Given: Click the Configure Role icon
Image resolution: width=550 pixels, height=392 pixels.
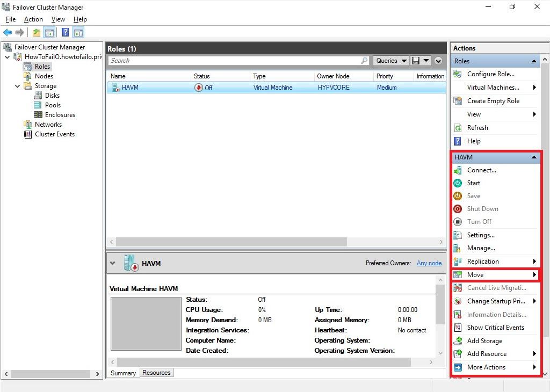Looking at the screenshot, I should [x=458, y=74].
